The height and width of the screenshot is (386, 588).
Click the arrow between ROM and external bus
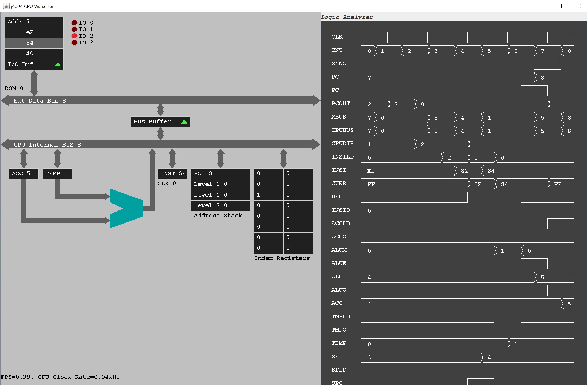(34, 83)
